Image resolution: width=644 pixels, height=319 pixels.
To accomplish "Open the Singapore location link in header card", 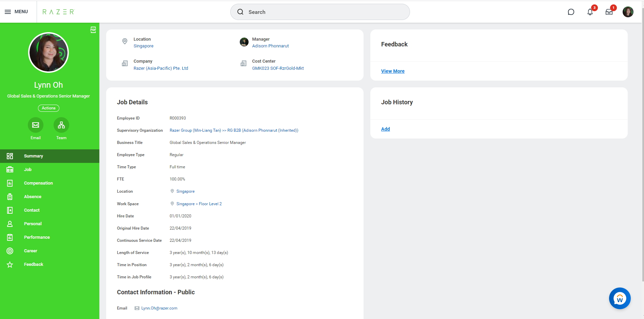I will click(x=143, y=46).
